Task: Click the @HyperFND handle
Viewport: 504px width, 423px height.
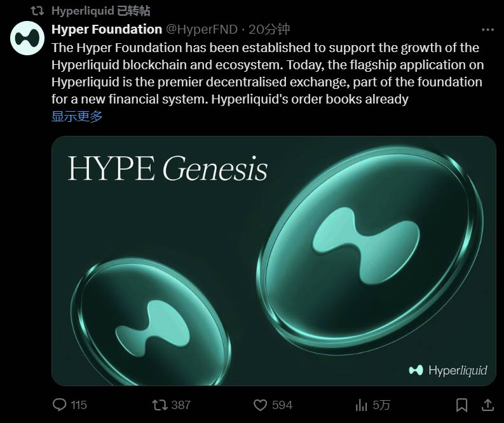Action: [202, 29]
